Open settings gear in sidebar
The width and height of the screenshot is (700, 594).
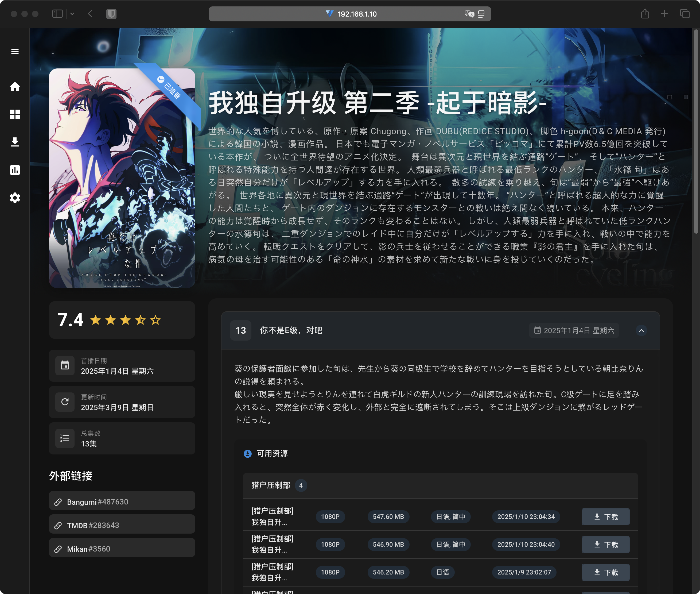point(15,198)
